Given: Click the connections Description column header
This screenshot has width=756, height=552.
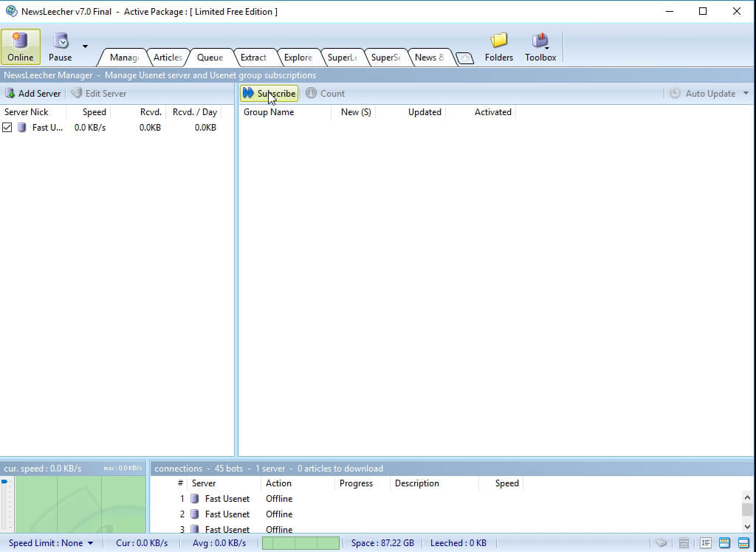Looking at the screenshot, I should (x=434, y=483).
